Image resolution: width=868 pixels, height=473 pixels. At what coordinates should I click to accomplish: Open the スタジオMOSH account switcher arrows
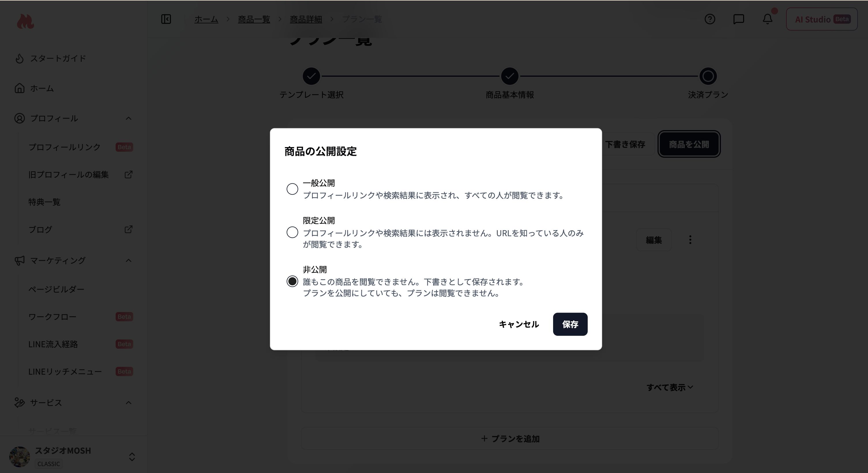pyautogui.click(x=132, y=457)
